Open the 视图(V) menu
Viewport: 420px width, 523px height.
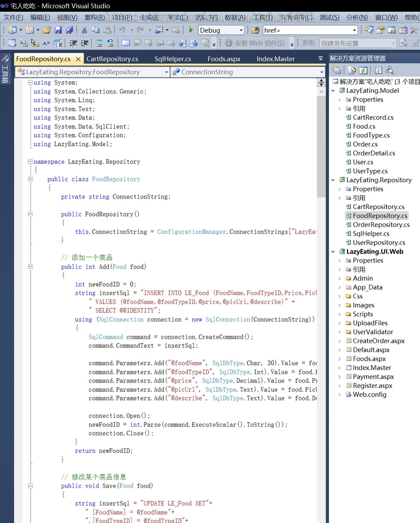coord(67,17)
